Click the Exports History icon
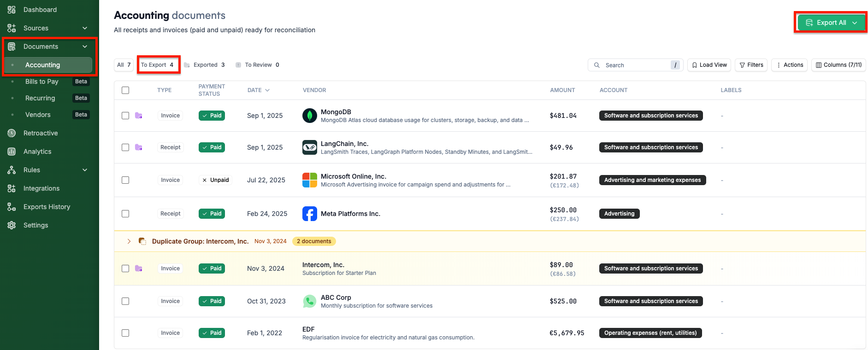The image size is (868, 350). 12,207
